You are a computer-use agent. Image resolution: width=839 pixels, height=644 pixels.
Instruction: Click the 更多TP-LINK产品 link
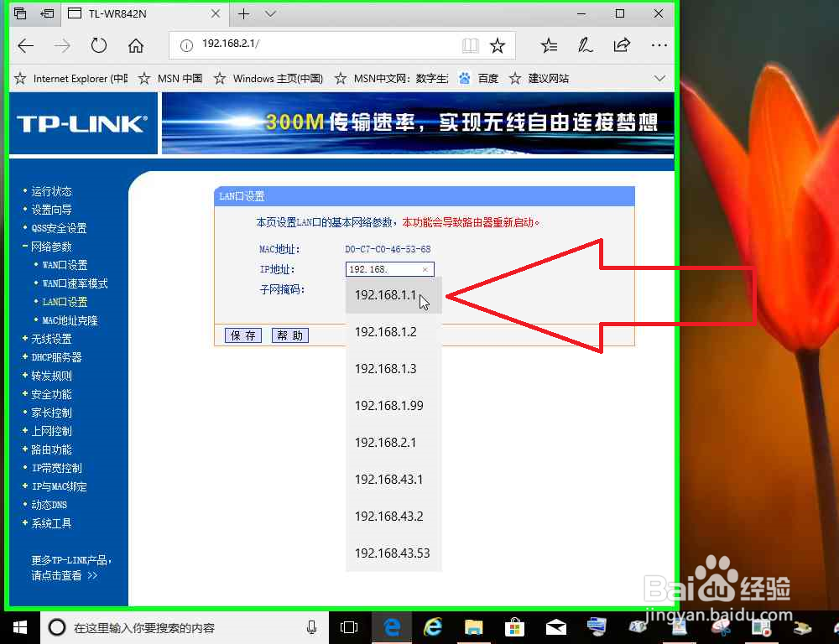click(70, 568)
